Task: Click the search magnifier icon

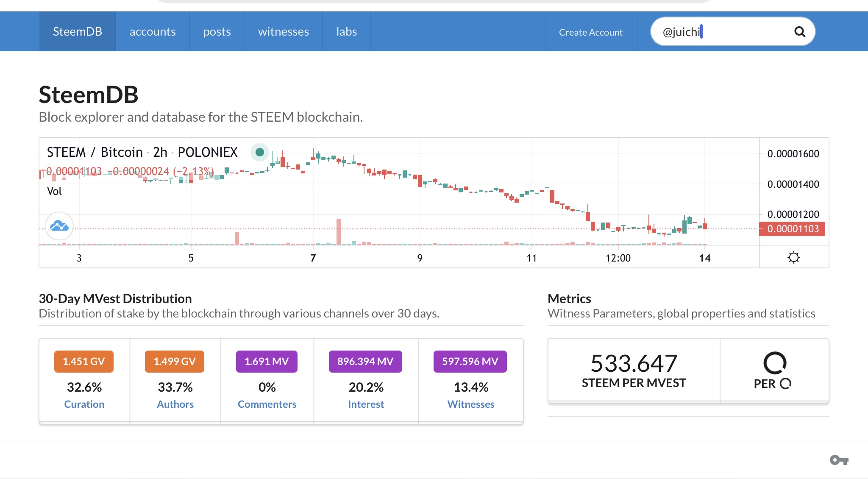Action: pyautogui.click(x=799, y=32)
